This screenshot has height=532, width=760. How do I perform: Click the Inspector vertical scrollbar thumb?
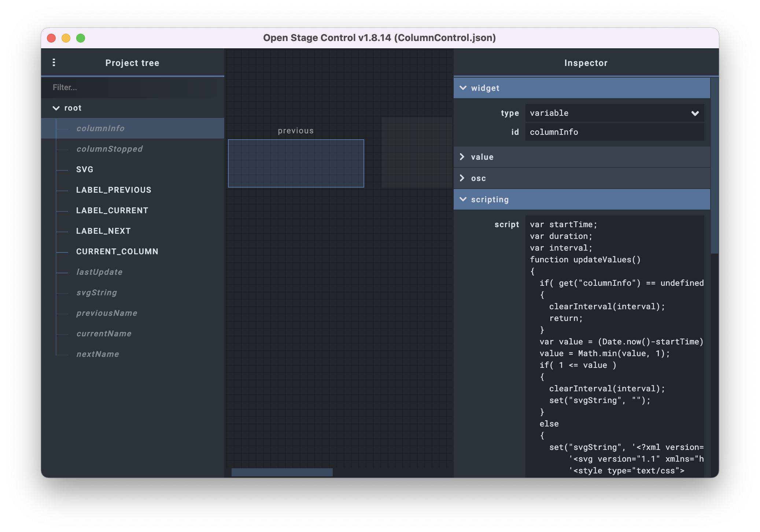(x=714, y=165)
